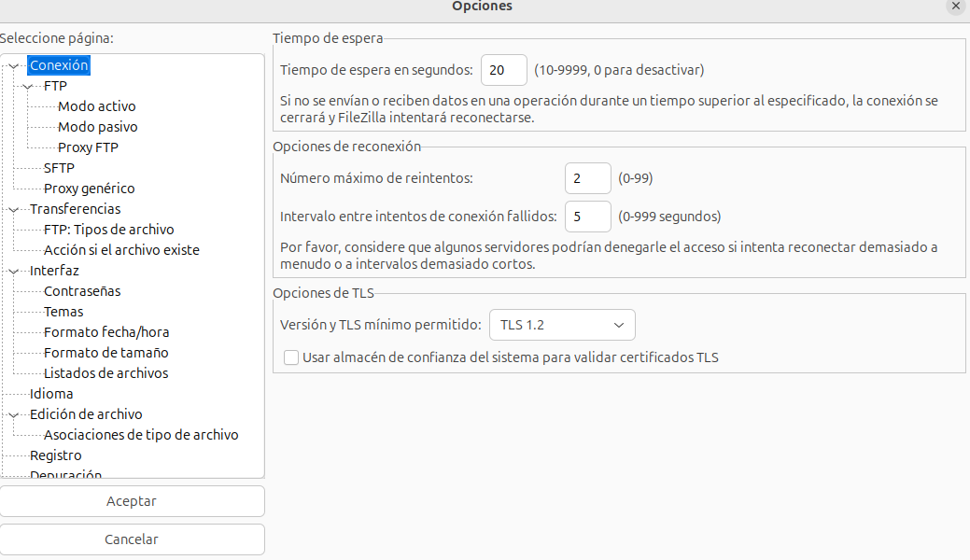Screen dimensions: 970x560
Task: Open the Modo pasivo settings page
Action: (x=97, y=127)
